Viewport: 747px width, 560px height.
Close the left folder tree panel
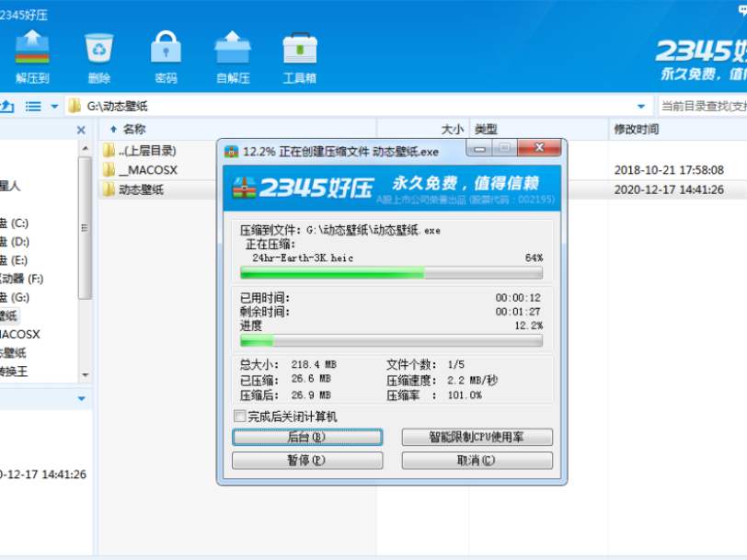click(x=81, y=130)
